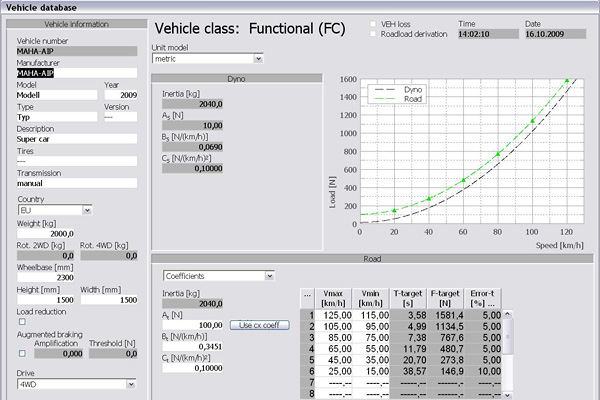Enable the Augmented braking checkbox

21,353
